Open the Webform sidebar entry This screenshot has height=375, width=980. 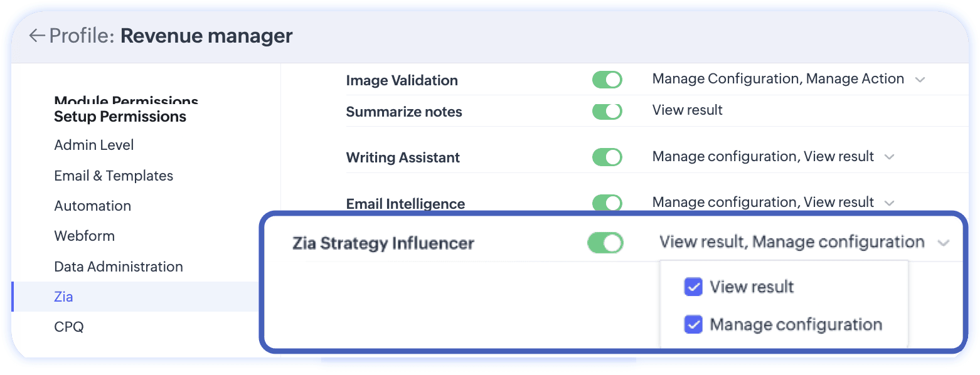coord(85,236)
